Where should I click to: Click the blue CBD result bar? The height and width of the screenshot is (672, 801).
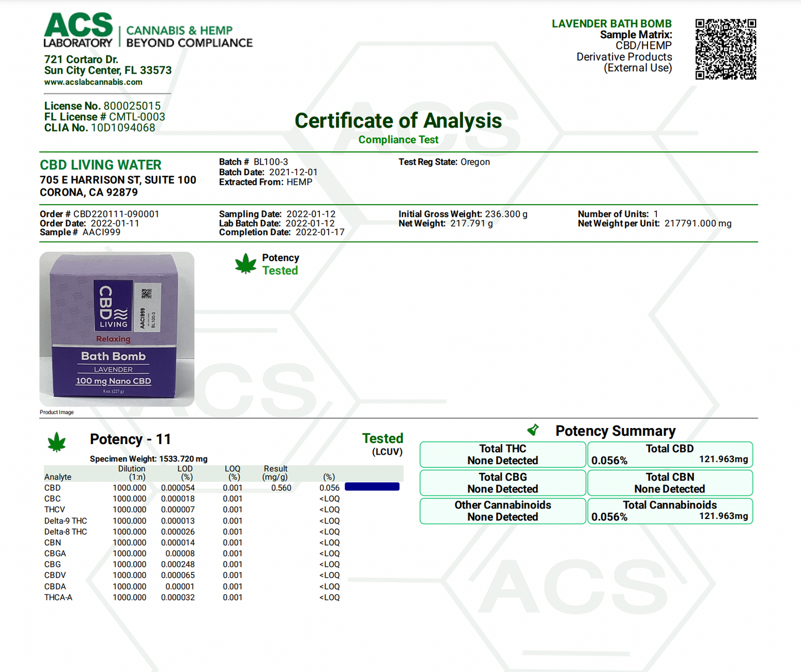[372, 487]
